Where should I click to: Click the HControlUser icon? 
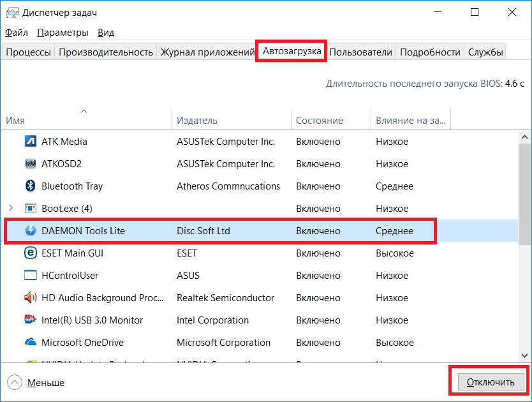tap(31, 275)
